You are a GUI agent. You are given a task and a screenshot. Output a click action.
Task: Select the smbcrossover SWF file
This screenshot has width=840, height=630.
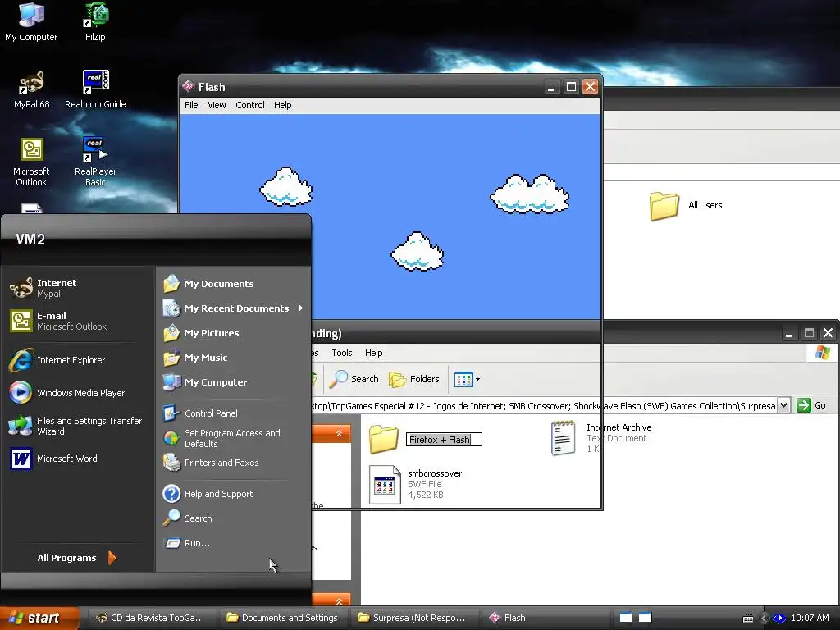coord(415,484)
